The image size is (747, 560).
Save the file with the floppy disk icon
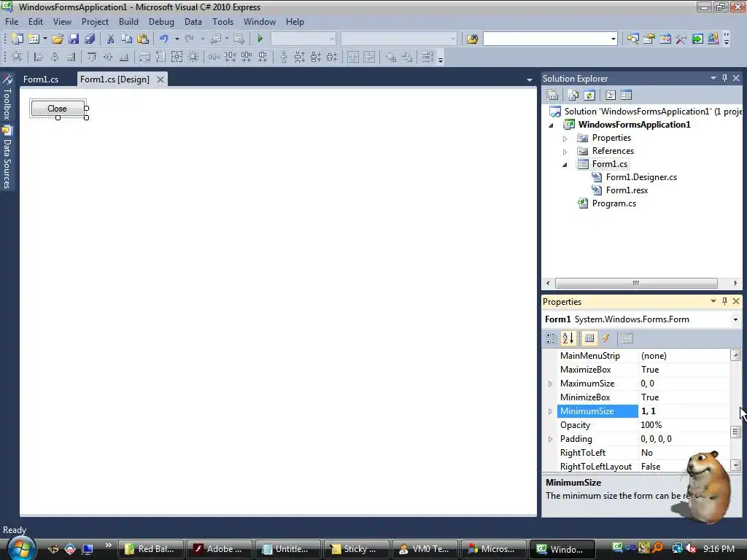tap(74, 39)
